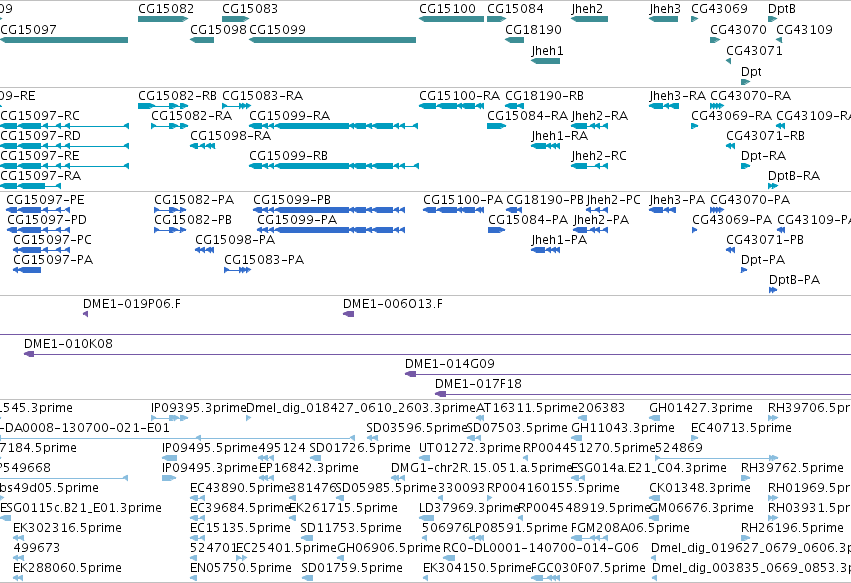This screenshot has height=583, width=851.
Task: Click the Jheh1 gene bar
Action: point(545,61)
